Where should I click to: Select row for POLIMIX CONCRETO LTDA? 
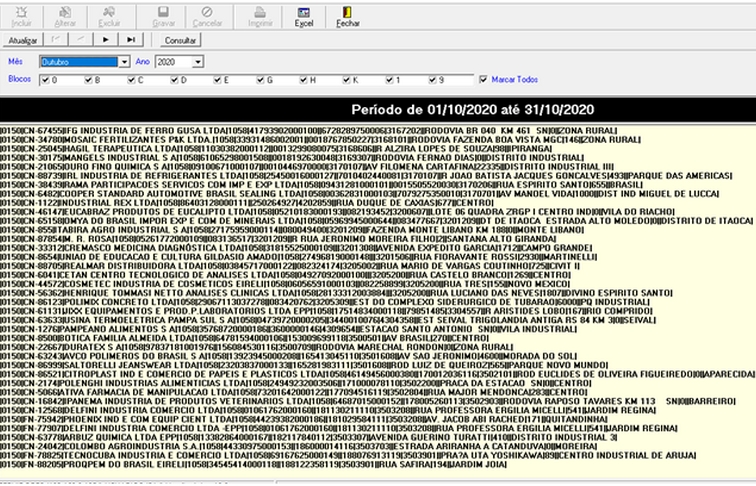click(326, 302)
